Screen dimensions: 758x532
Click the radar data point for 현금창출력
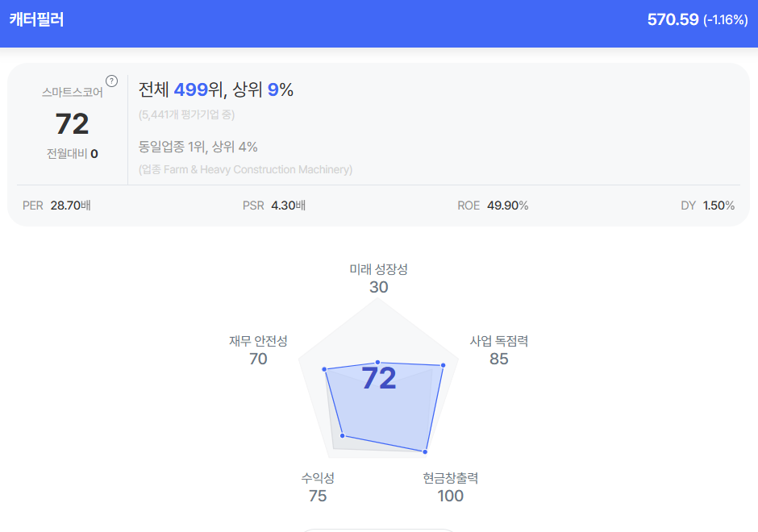click(425, 451)
